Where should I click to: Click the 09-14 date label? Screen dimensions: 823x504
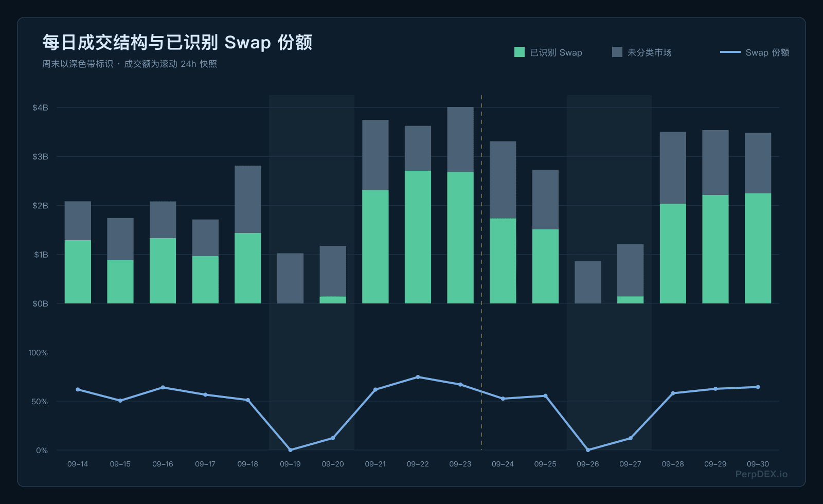[x=78, y=464]
